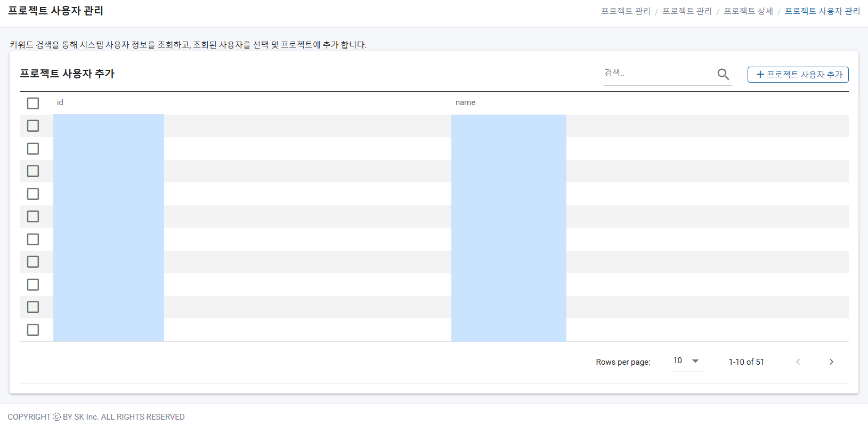The width and height of the screenshot is (868, 425).
Task: Toggle the select-all header checkbox
Action: (33, 103)
